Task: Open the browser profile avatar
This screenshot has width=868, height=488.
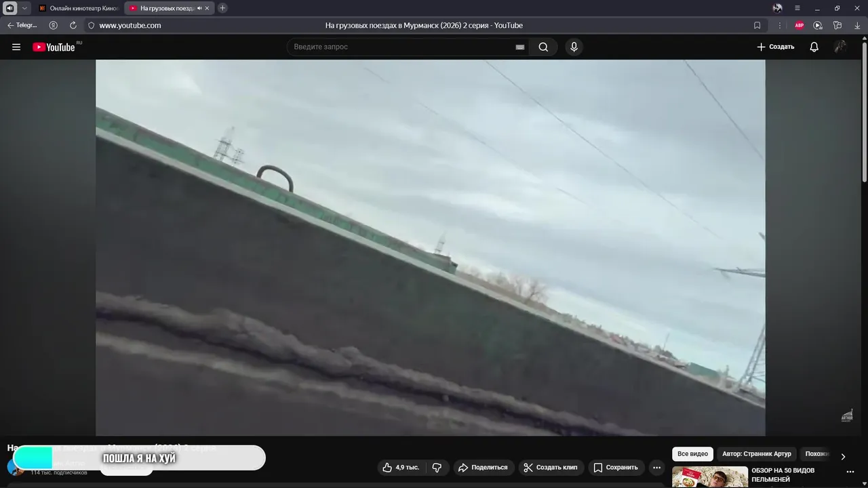Action: click(x=777, y=8)
